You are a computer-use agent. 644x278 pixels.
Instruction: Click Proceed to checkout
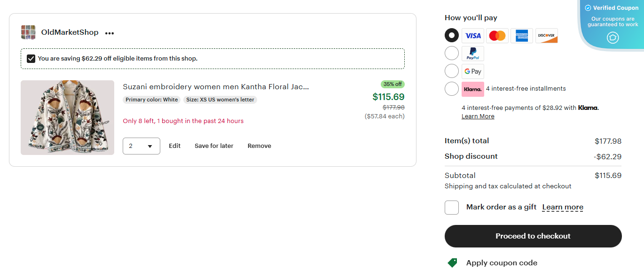click(533, 236)
